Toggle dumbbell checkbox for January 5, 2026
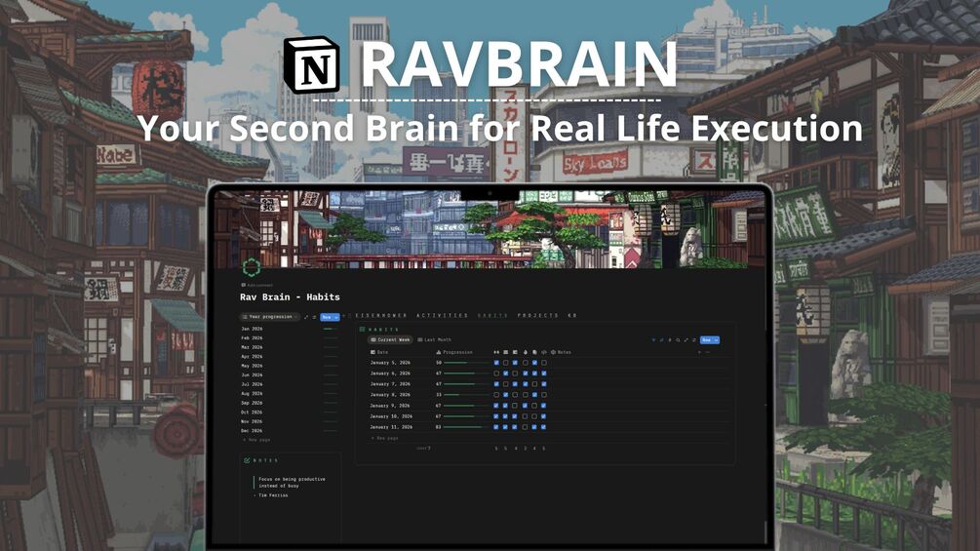 point(496,363)
